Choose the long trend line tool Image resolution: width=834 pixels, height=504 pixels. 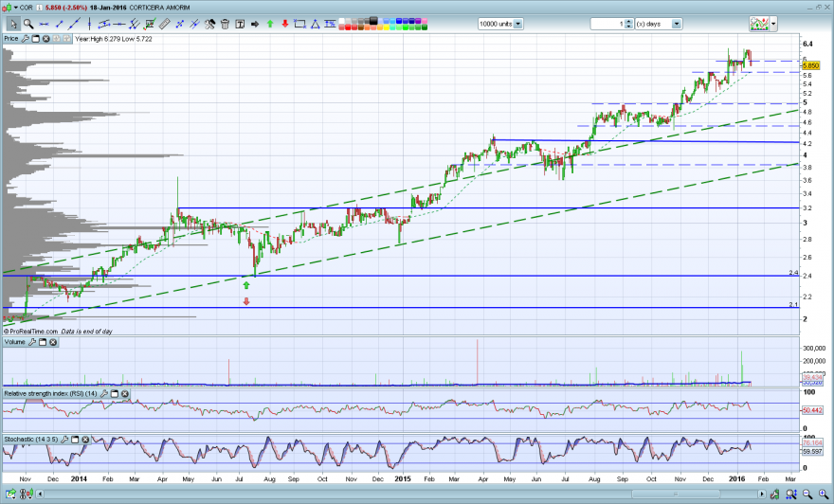tap(75, 24)
